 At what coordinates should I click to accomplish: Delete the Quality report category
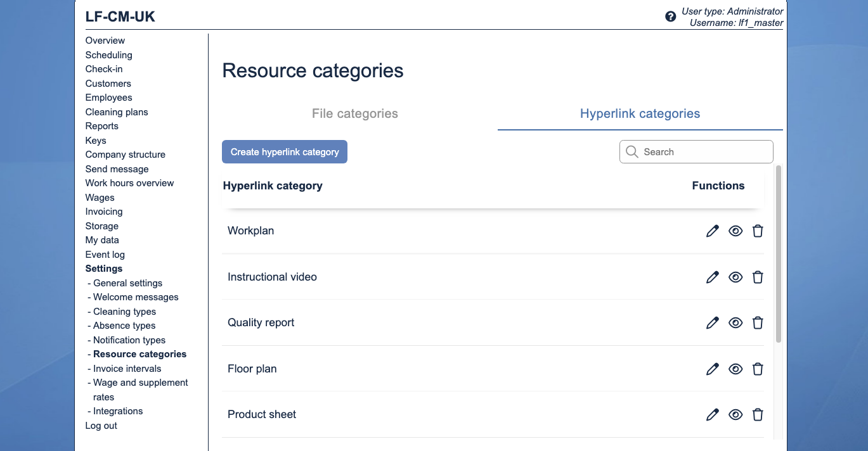pyautogui.click(x=758, y=323)
